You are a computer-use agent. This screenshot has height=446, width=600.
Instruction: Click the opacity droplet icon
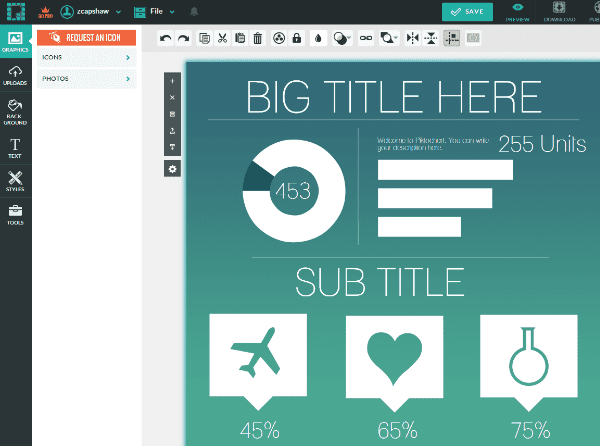tap(318, 38)
